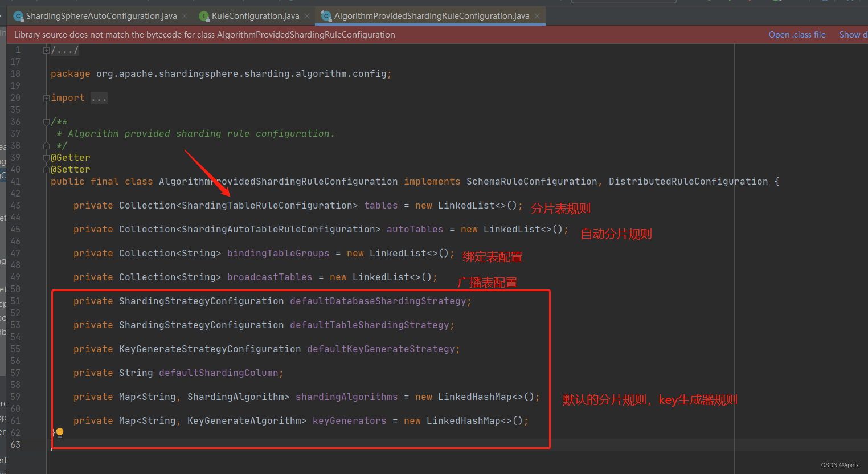
Task: Expand the folded import block
Action: coord(46,98)
